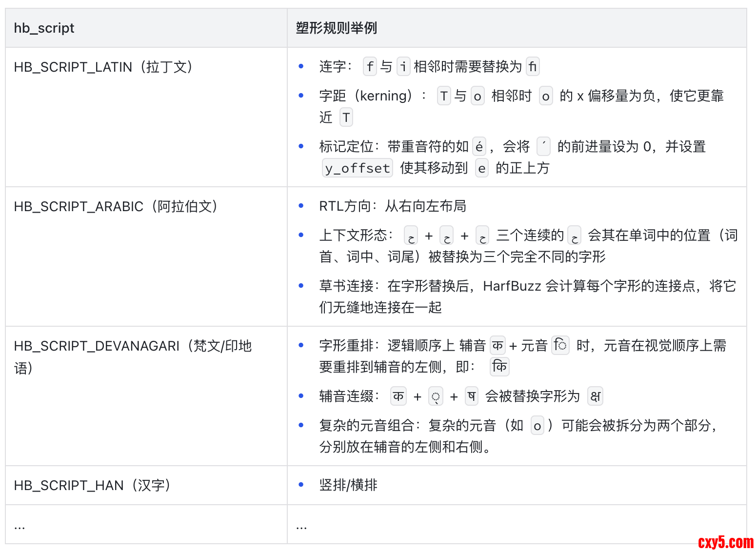The width and height of the screenshot is (756, 552).
Task: Click the "y_offset" code snippet
Action: click(358, 168)
